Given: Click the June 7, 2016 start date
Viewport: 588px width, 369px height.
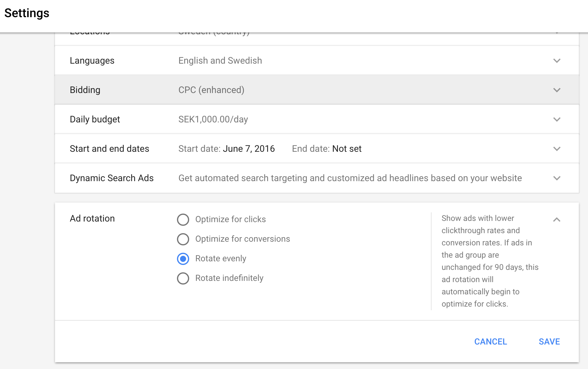Looking at the screenshot, I should 249,149.
